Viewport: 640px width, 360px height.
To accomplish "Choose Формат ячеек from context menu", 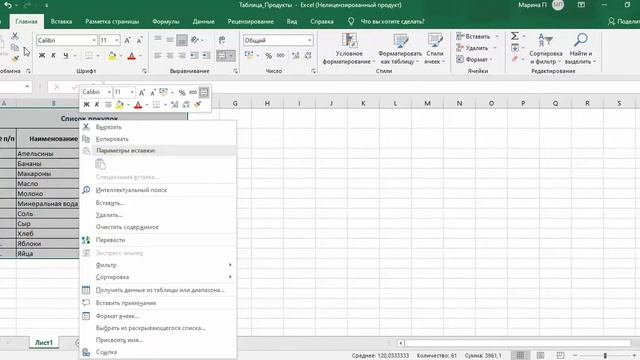I will coord(158,316).
